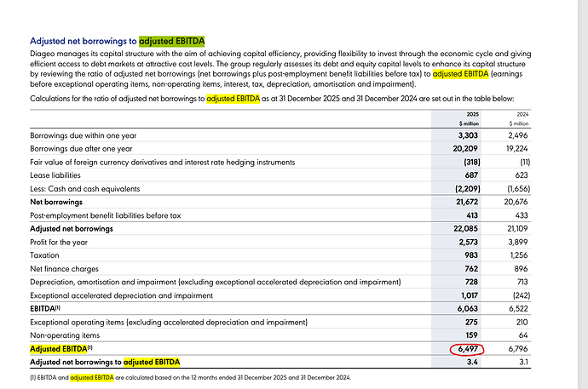Click the "Net borrowings" row label

pos(56,202)
